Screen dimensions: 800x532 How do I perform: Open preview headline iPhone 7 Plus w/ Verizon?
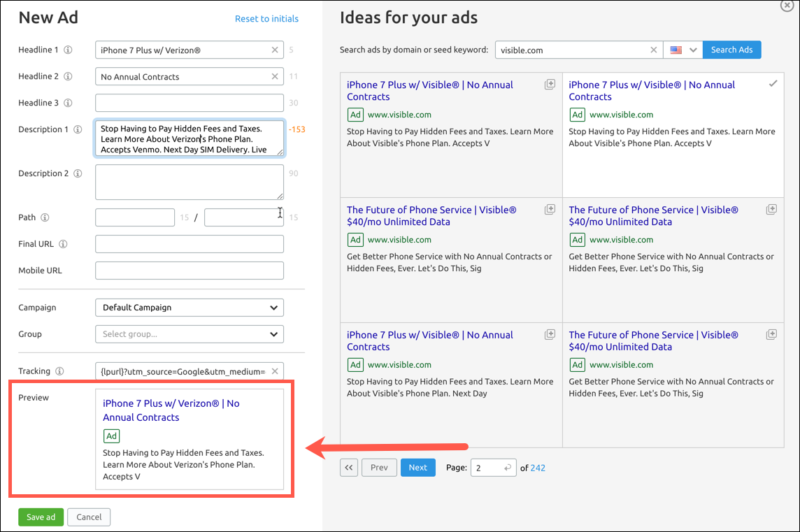171,410
